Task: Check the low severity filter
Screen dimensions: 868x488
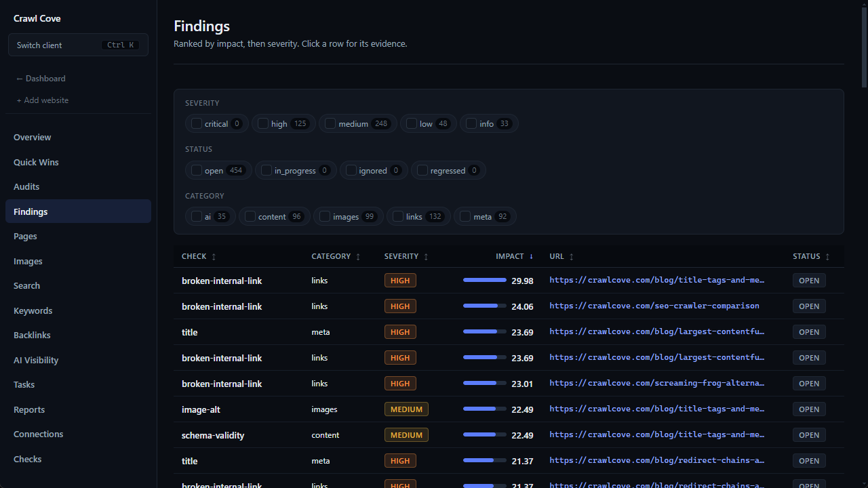Action: [412, 123]
